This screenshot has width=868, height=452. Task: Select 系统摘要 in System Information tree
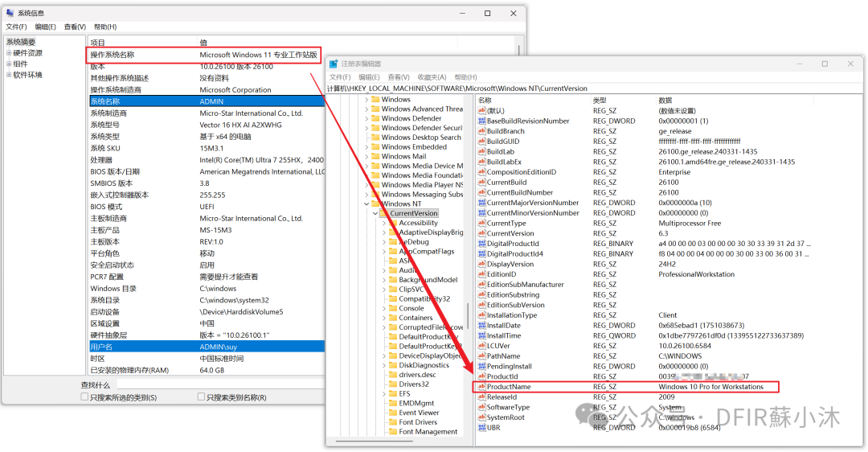tap(21, 42)
